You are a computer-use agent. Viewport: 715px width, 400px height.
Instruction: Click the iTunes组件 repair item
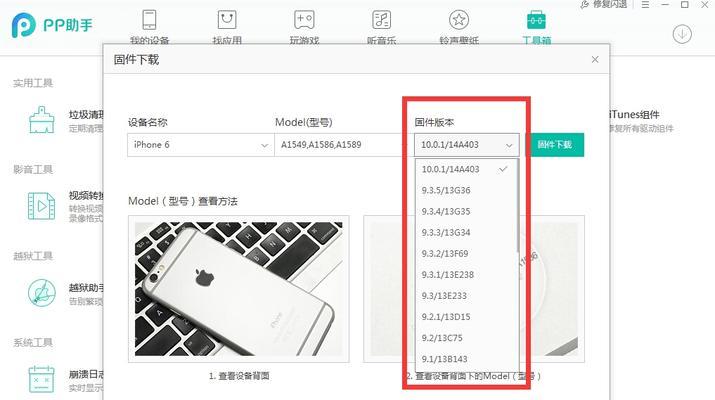642,120
